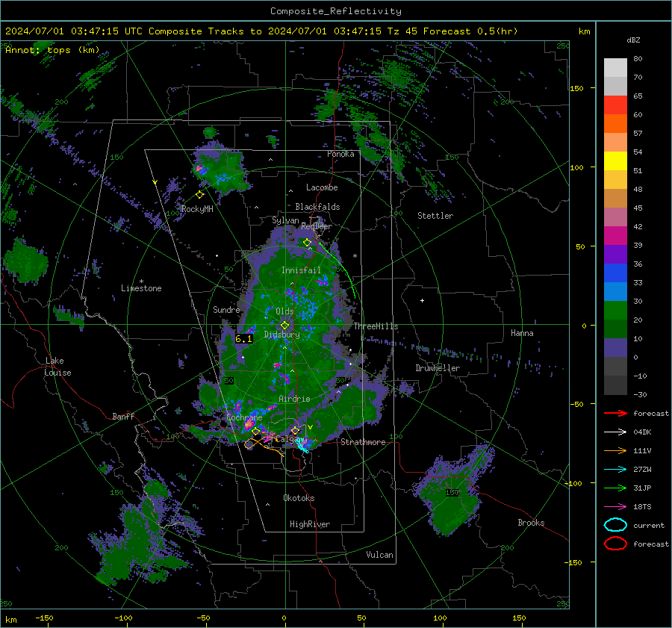Click the bright yellow swatch in dBZ scale

pyautogui.click(x=615, y=161)
